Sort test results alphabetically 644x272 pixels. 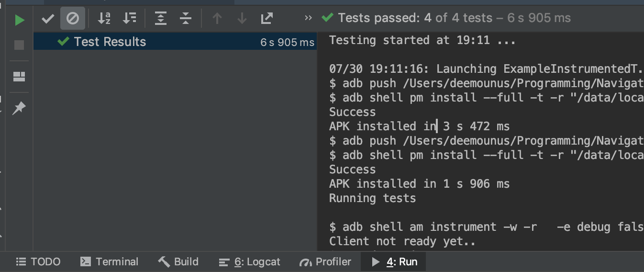click(104, 19)
